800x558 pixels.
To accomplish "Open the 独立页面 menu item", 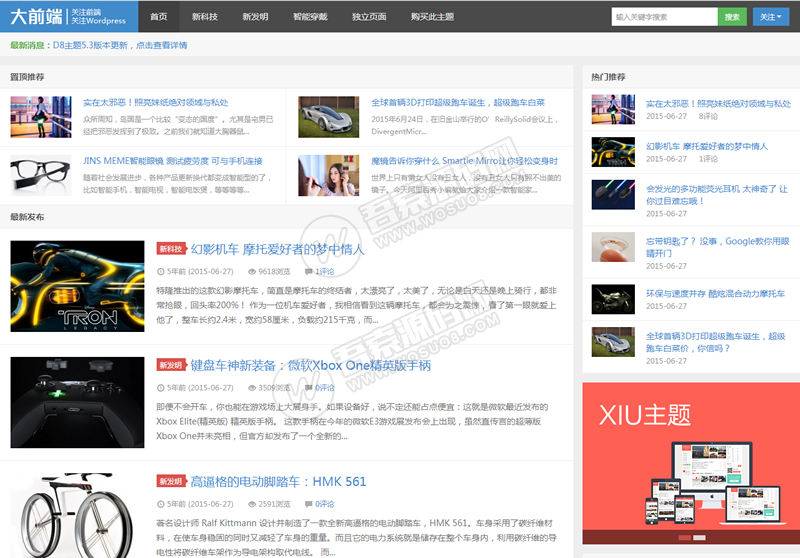I will (369, 17).
